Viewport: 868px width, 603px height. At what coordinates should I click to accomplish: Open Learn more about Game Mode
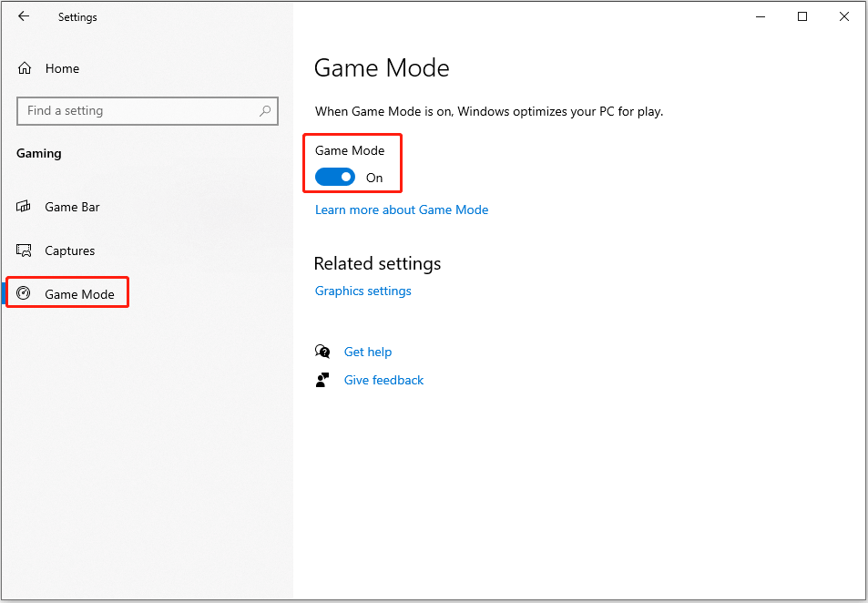[402, 210]
